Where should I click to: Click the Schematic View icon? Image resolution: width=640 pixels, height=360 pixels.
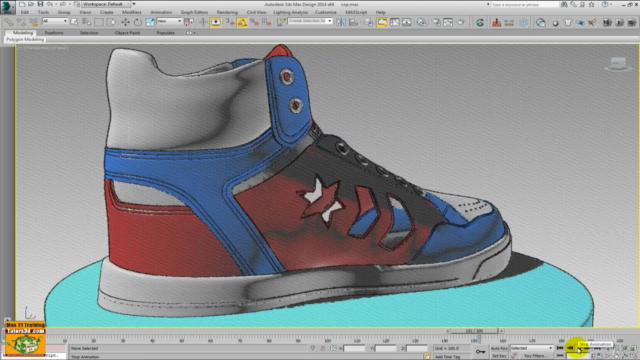tap(407, 22)
